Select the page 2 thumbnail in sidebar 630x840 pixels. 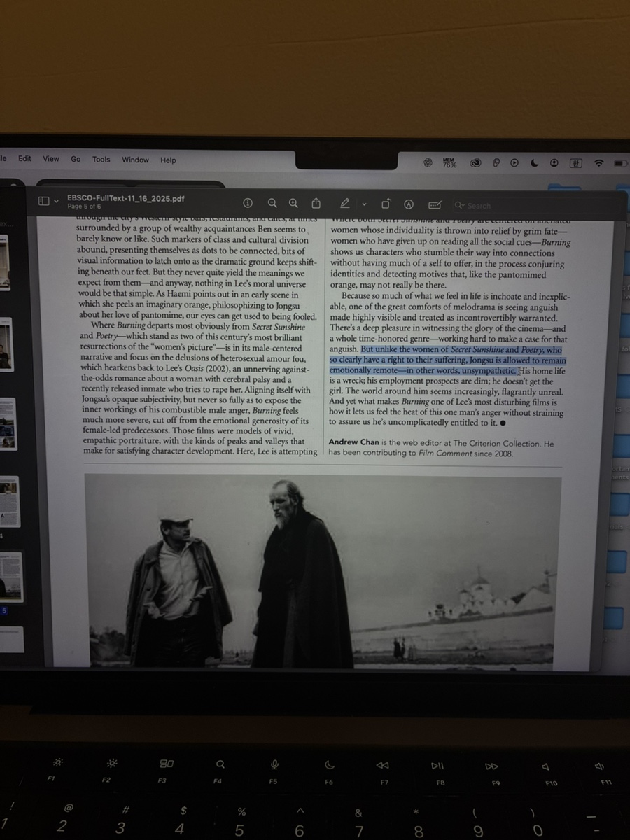pos(6,343)
